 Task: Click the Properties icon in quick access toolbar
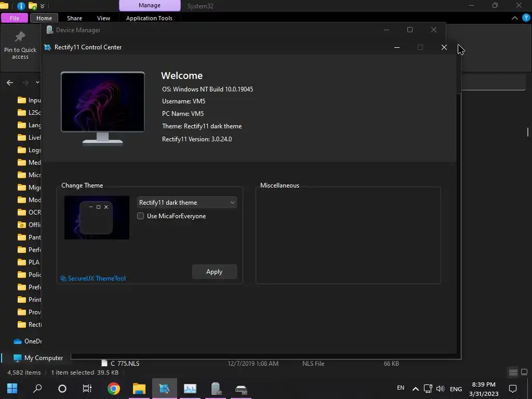click(21, 6)
